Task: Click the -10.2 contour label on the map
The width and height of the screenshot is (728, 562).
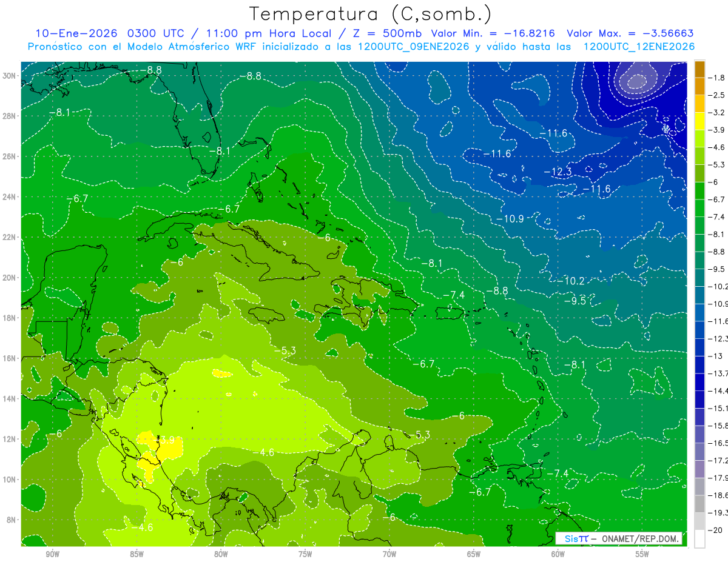Action: (570, 281)
